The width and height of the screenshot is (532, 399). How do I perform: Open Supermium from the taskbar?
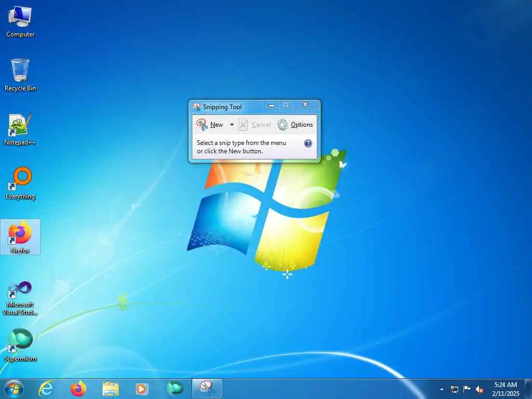[x=175, y=389]
